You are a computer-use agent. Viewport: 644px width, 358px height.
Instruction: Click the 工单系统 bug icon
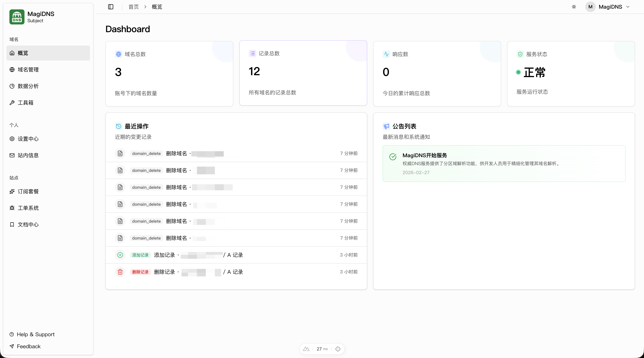tap(12, 208)
